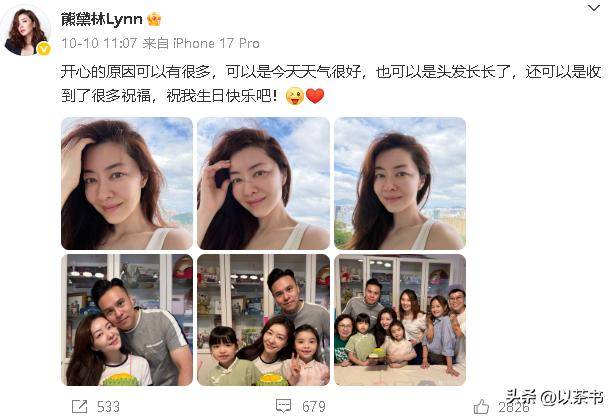Expand the post options chevron menu
The image size is (616, 417).
[594, 8]
